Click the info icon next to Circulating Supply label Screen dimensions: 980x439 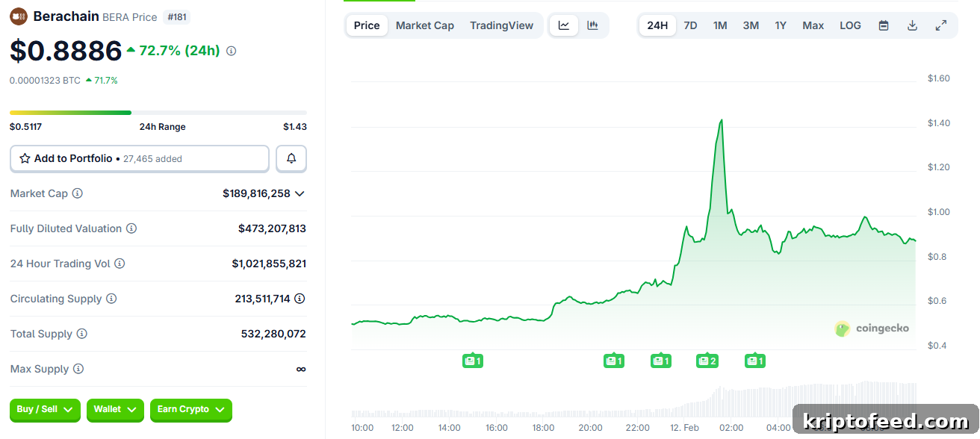click(x=111, y=299)
